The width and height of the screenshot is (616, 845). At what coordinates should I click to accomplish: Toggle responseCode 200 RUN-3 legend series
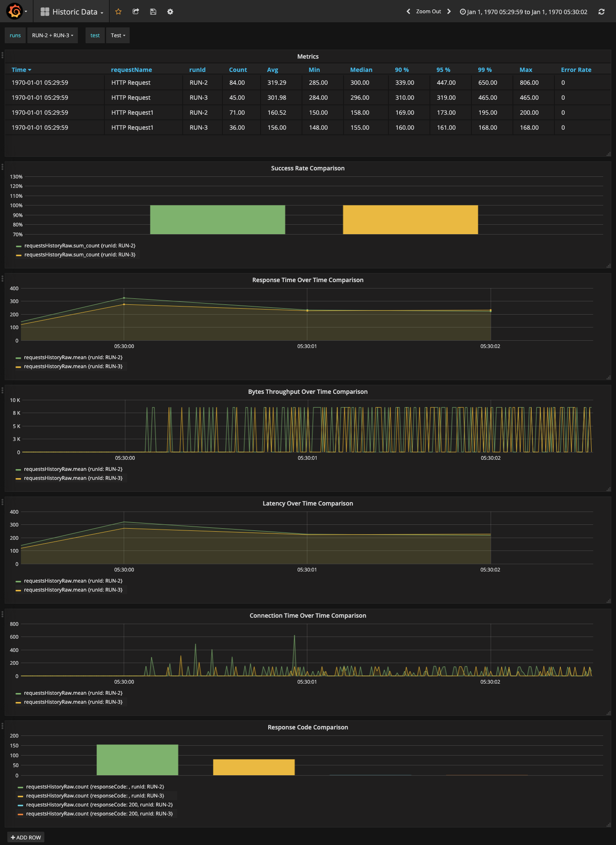[99, 814]
